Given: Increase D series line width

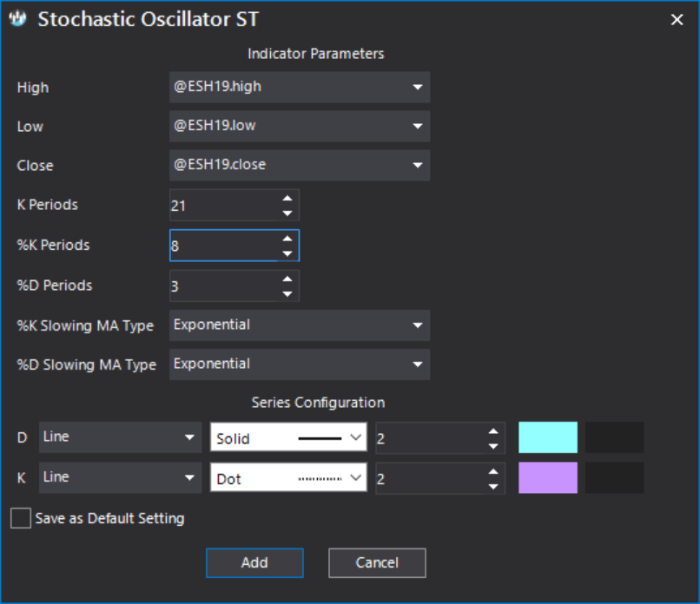Looking at the screenshot, I should tap(493, 431).
